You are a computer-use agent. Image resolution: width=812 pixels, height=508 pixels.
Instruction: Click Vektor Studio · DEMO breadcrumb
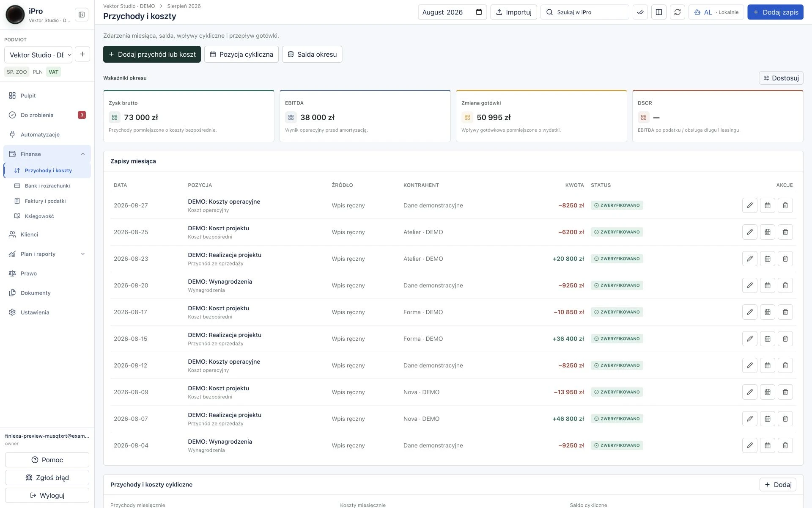pos(129,6)
